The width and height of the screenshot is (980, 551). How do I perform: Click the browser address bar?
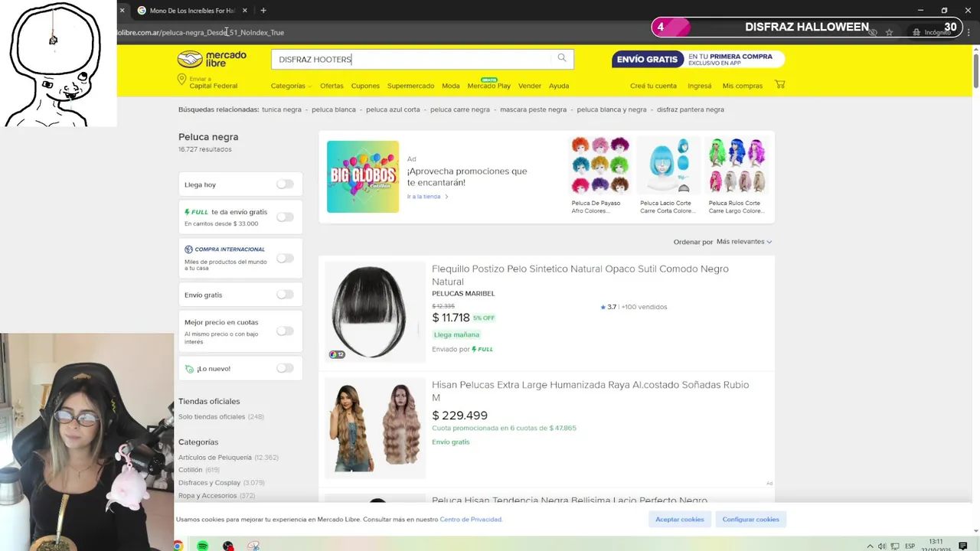click(x=490, y=32)
